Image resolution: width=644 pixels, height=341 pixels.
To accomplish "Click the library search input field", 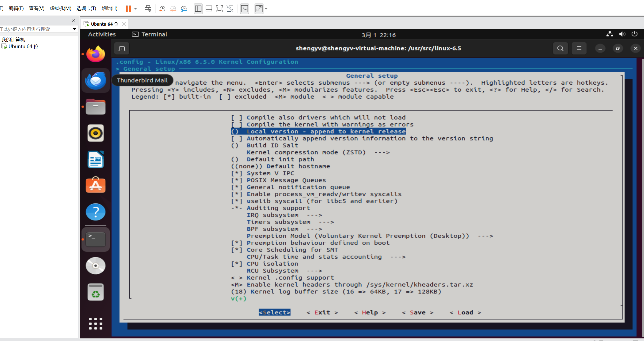I will click(36, 29).
